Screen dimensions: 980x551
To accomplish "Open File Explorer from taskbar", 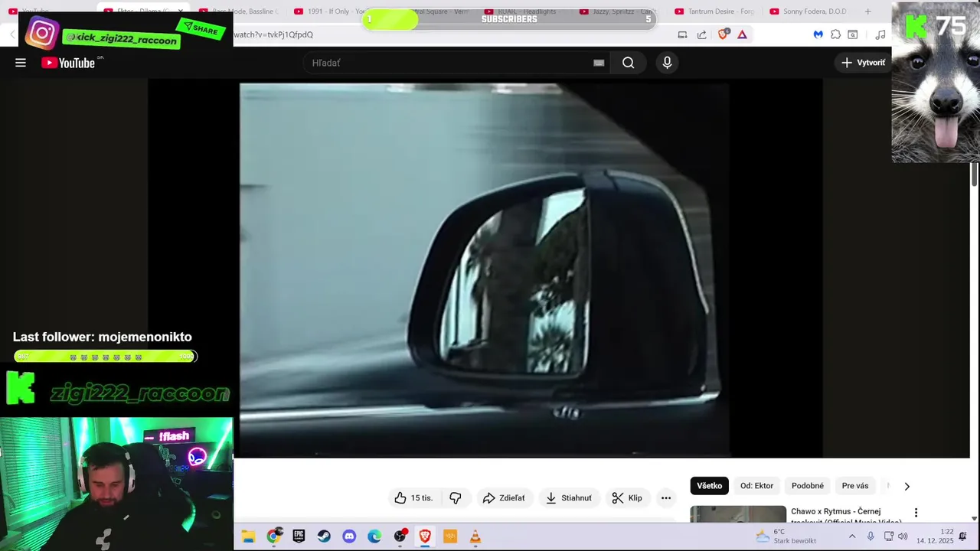I will click(x=248, y=536).
